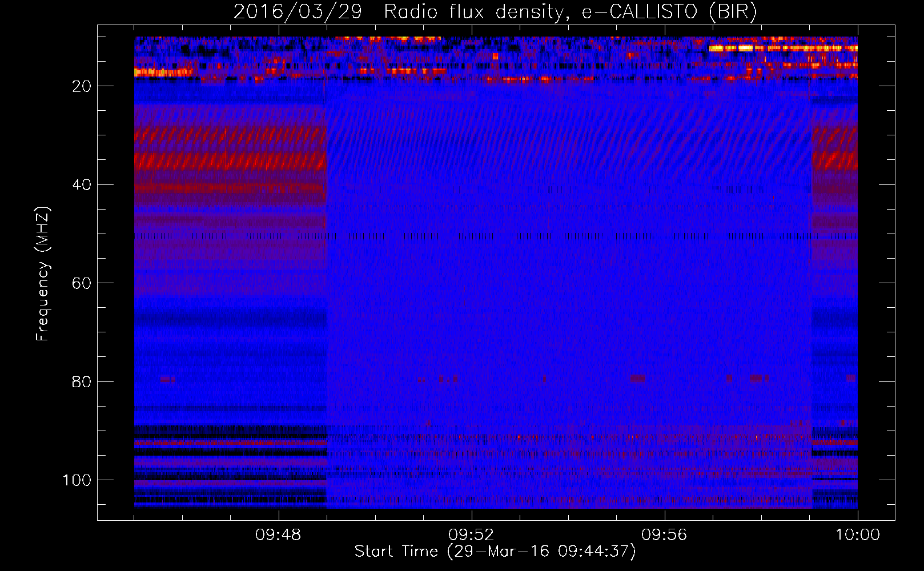This screenshot has height=571, width=924.
Task: Click the 80 frequency tick label
Action: (82, 382)
